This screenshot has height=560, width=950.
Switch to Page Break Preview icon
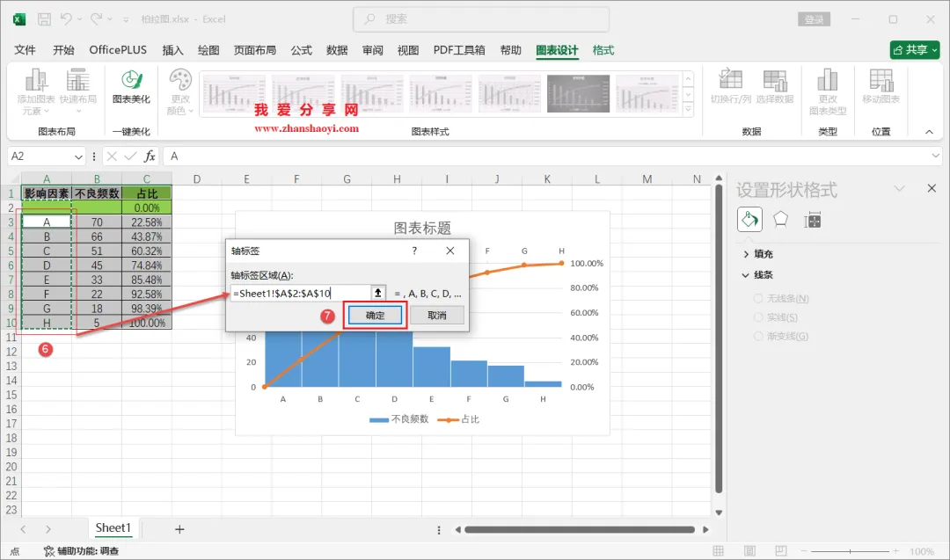781,551
